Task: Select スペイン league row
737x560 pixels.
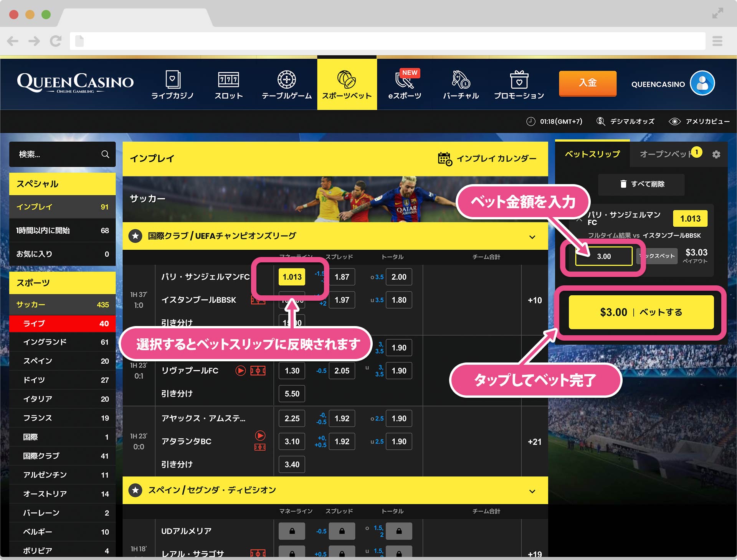Action: pos(62,361)
